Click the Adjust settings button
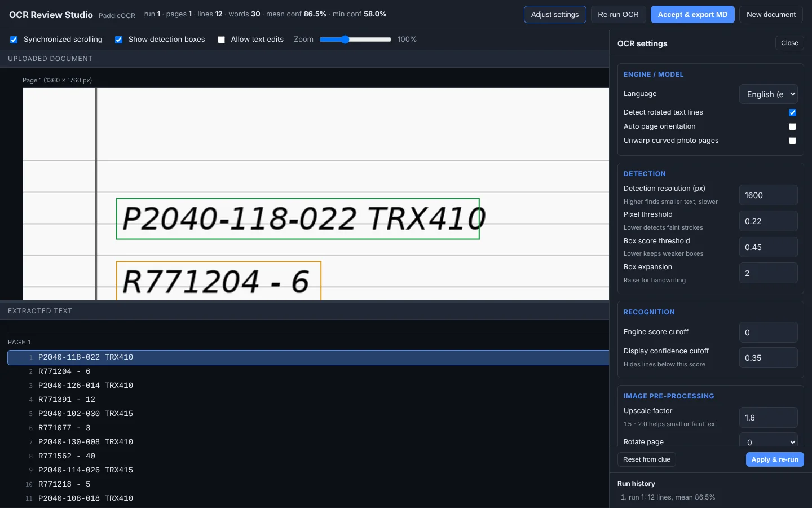 555,15
